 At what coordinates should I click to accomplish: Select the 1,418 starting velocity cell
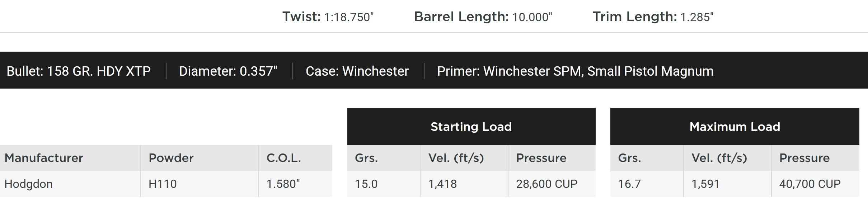coord(442,184)
